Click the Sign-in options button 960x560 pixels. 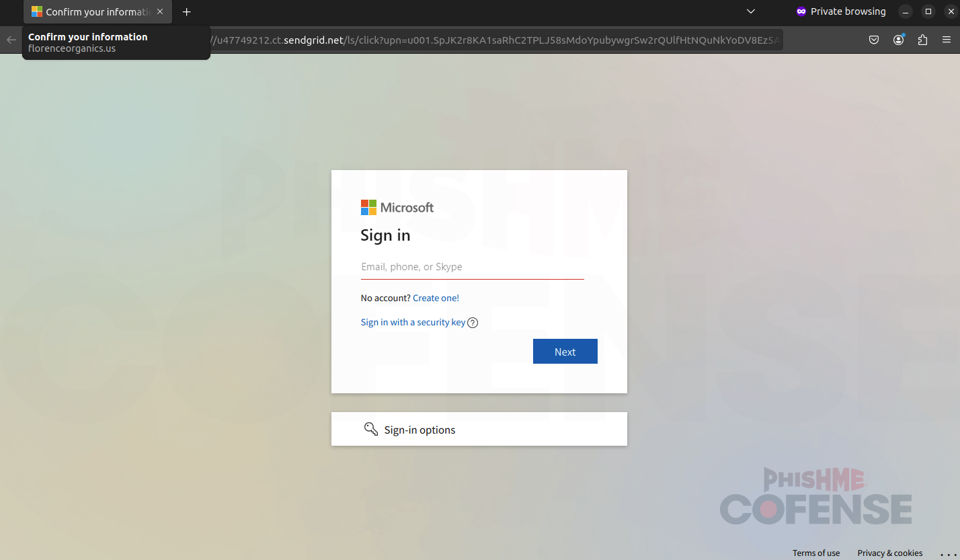pyautogui.click(x=479, y=430)
